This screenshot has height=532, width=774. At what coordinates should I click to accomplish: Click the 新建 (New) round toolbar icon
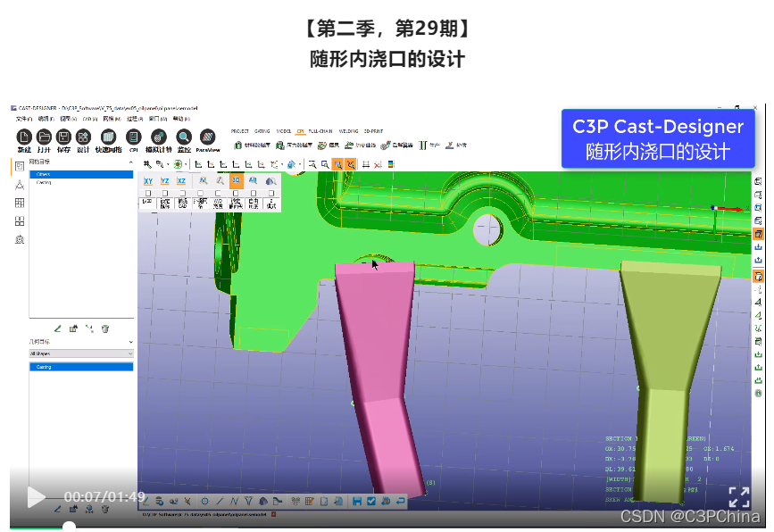[24, 137]
